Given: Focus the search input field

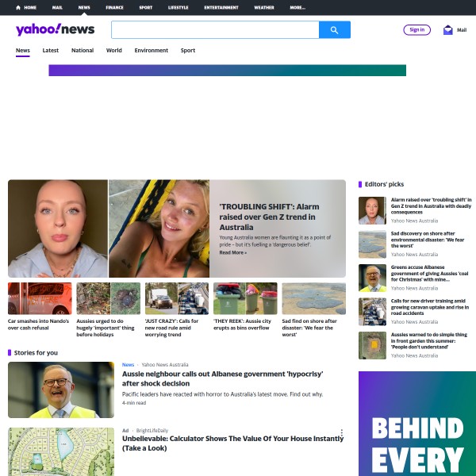Looking at the screenshot, I should coord(215,30).
